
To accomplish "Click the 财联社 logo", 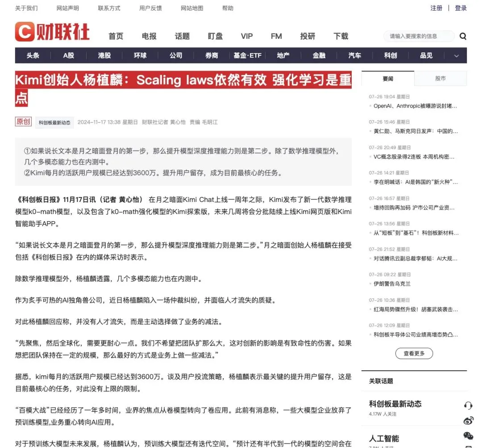I will point(52,32).
